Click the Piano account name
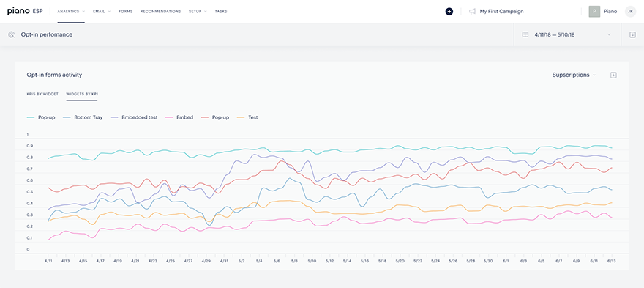The width and height of the screenshot is (644, 288). tap(610, 12)
